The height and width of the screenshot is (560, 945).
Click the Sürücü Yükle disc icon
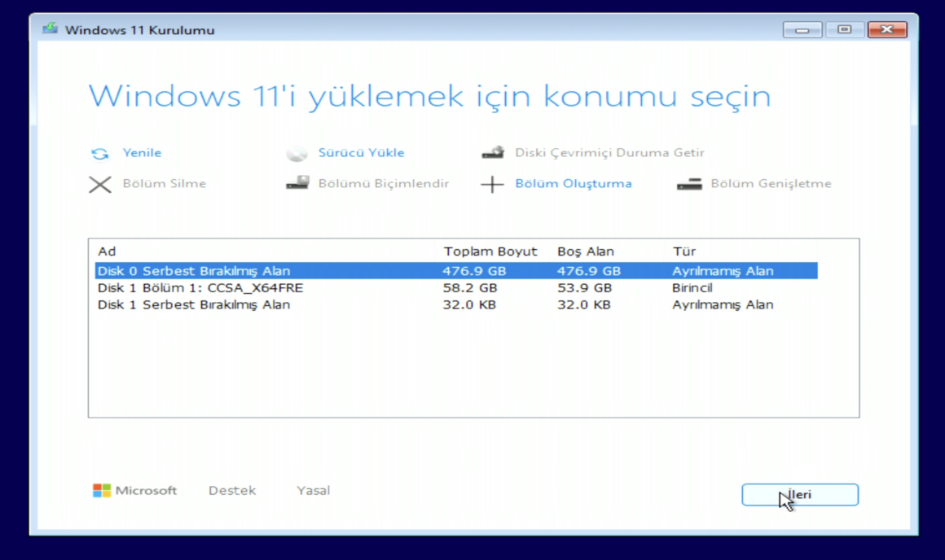click(x=297, y=154)
